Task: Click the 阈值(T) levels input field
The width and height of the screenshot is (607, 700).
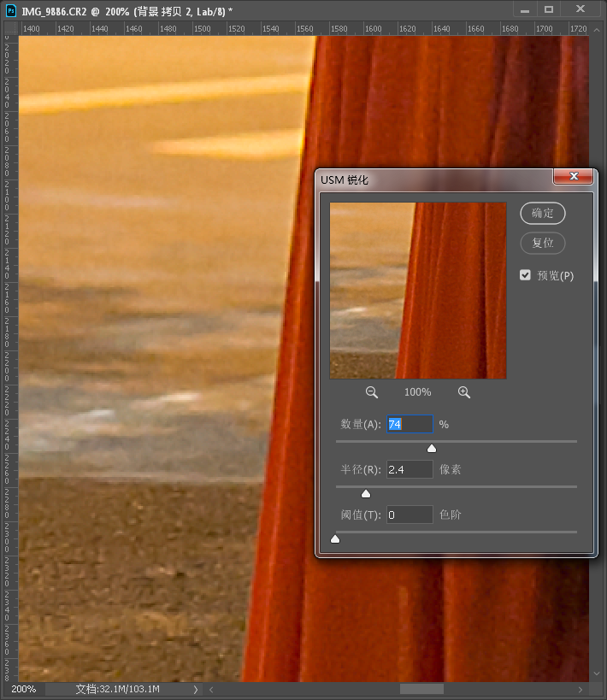Action: point(410,515)
